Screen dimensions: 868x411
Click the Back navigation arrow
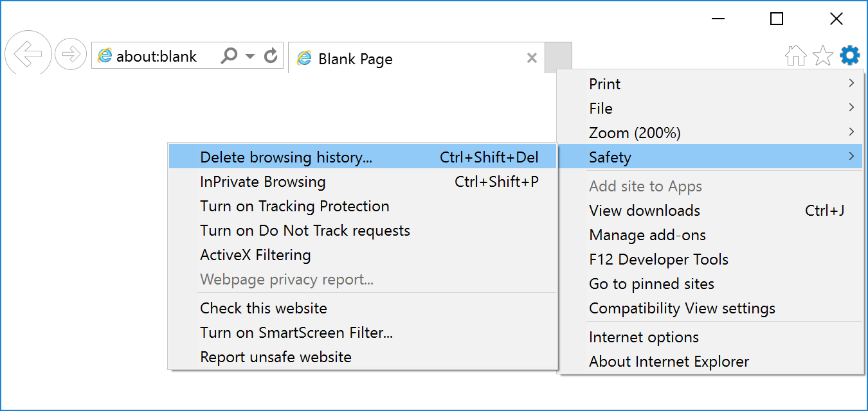coord(28,55)
